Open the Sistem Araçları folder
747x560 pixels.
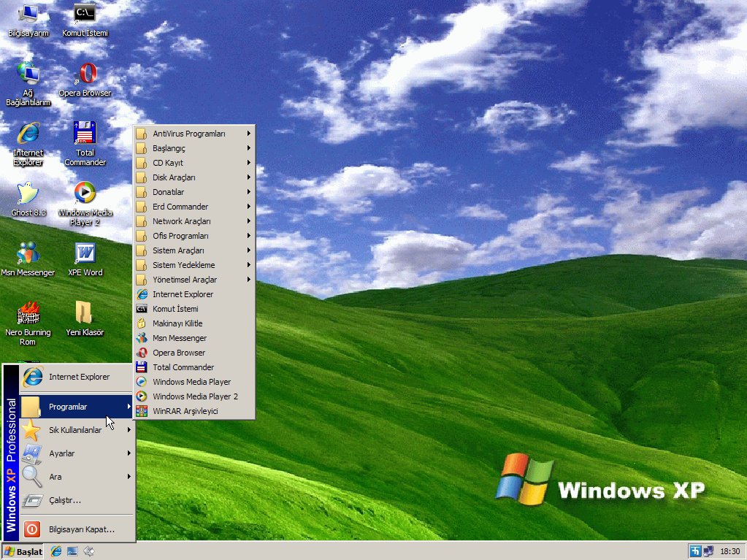pos(194,250)
